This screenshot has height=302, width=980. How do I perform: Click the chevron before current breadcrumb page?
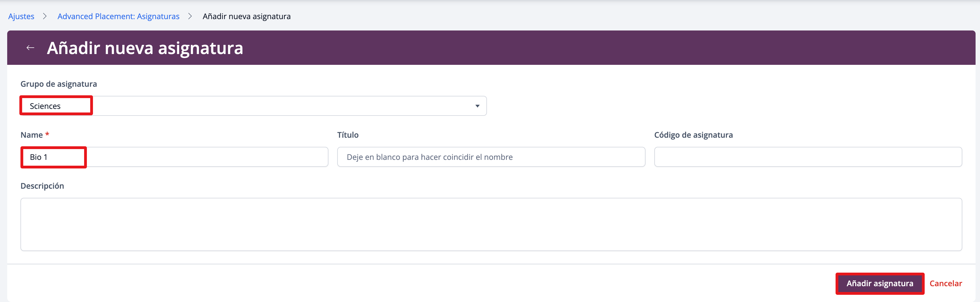[x=190, y=16]
